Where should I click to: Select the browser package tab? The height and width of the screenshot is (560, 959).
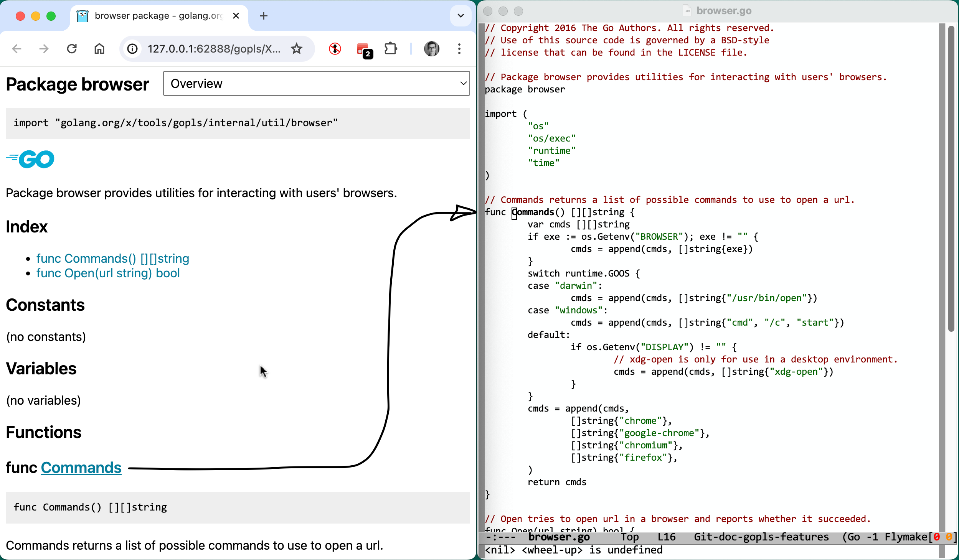(x=154, y=16)
